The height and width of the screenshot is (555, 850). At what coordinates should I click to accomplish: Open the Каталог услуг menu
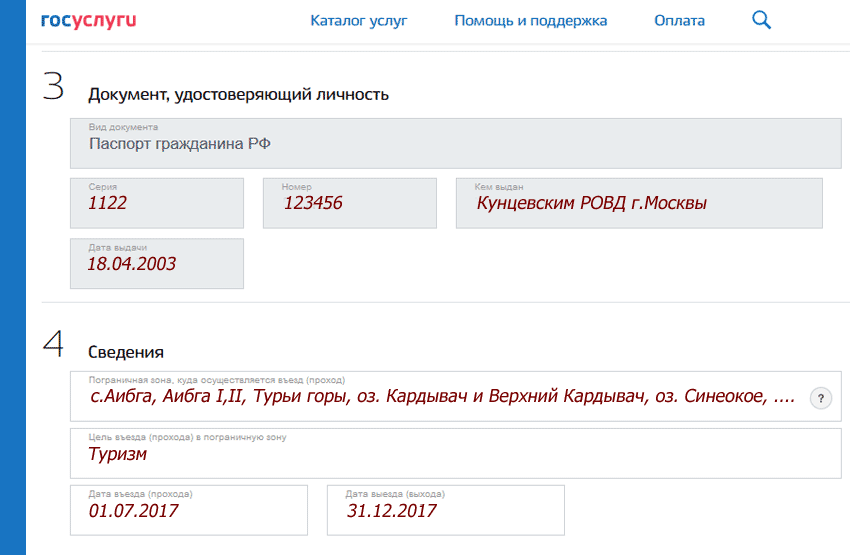[358, 21]
